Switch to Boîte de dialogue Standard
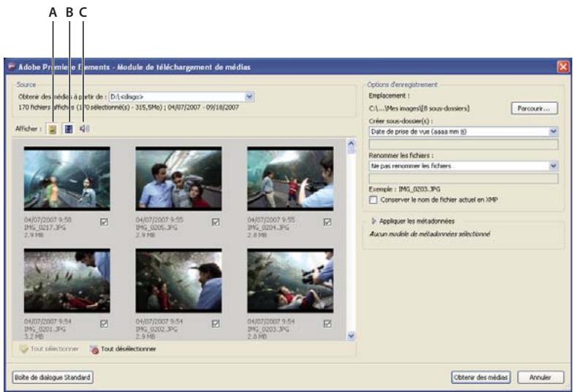Image resolution: width=573 pixels, height=392 pixels. click(x=53, y=377)
